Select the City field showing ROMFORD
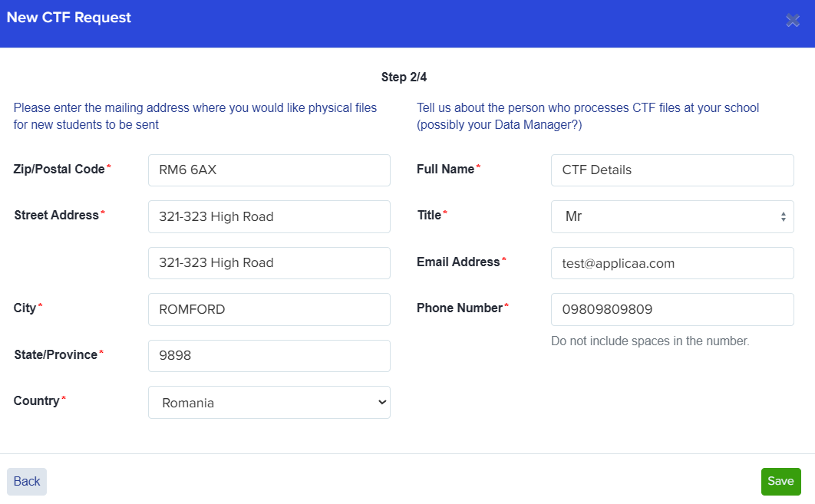Screen dimensions: 815x504 coord(269,309)
